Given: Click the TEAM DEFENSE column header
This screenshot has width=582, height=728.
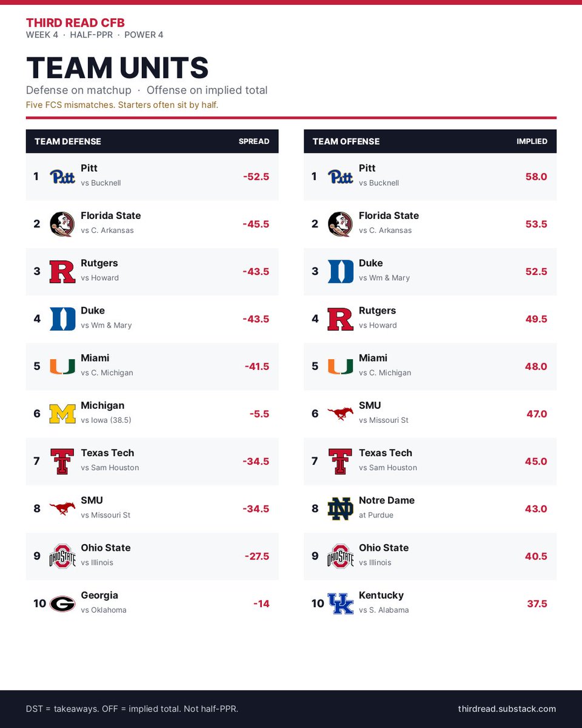Looking at the screenshot, I should (x=68, y=141).
